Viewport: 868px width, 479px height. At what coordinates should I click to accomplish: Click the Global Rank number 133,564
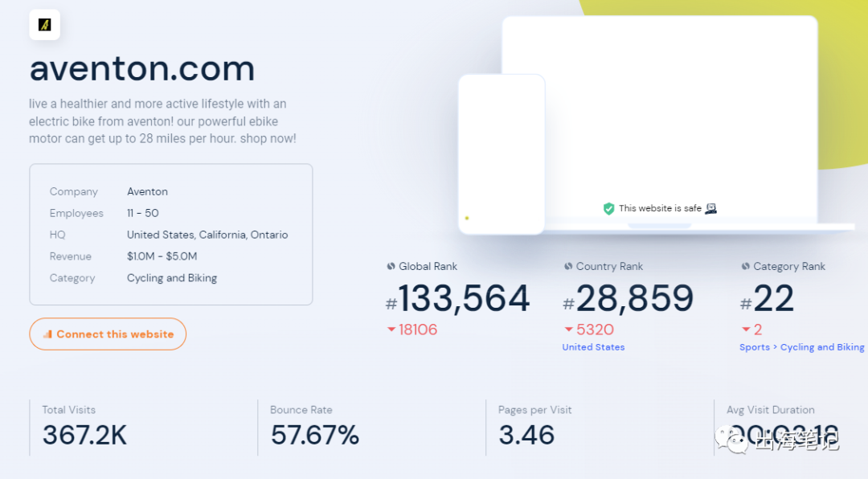[x=464, y=298]
